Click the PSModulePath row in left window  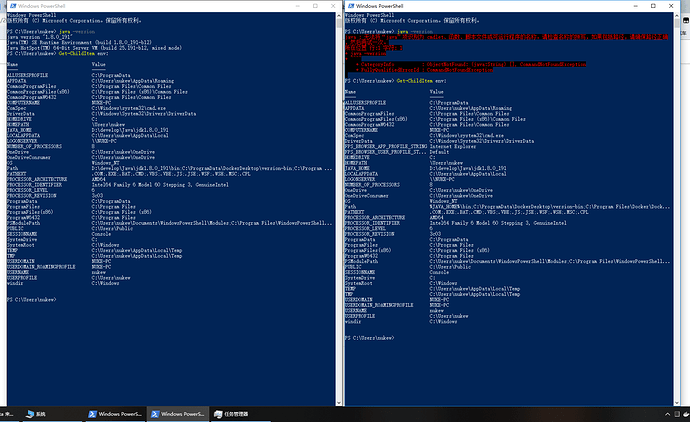click(x=169, y=223)
